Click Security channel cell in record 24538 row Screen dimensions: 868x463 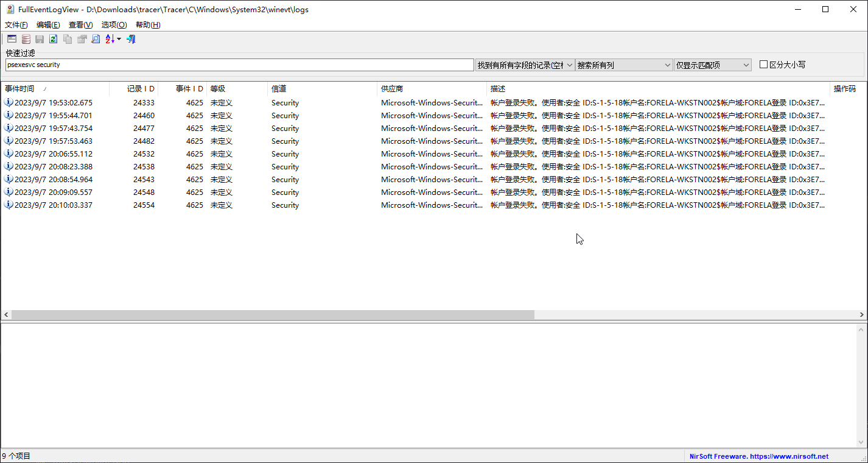[285, 166]
